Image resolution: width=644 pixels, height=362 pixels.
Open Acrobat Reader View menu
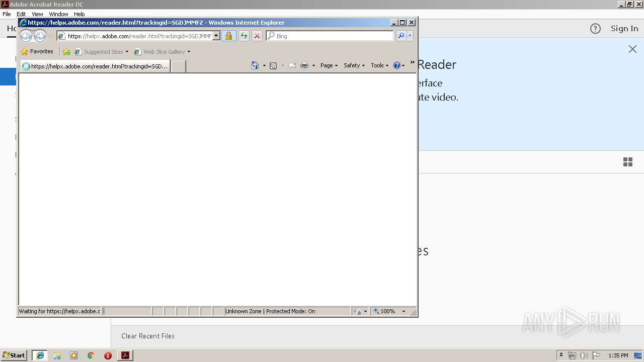coord(37,14)
